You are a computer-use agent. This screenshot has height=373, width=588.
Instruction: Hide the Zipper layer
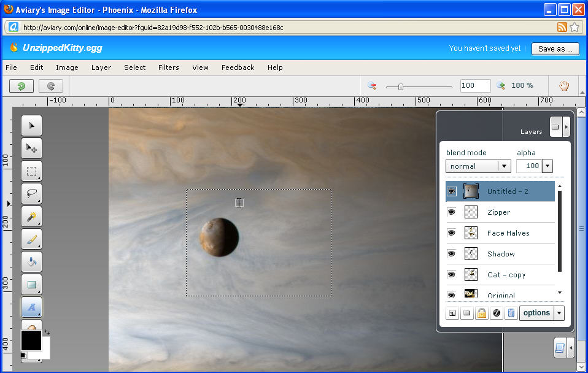pyautogui.click(x=452, y=212)
